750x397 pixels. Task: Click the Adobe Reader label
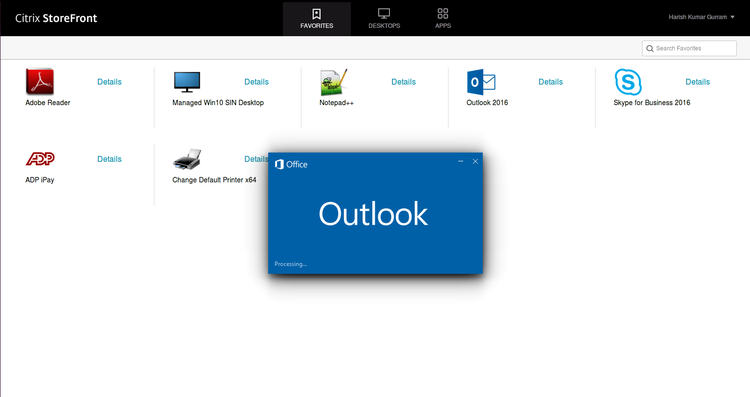coord(48,102)
